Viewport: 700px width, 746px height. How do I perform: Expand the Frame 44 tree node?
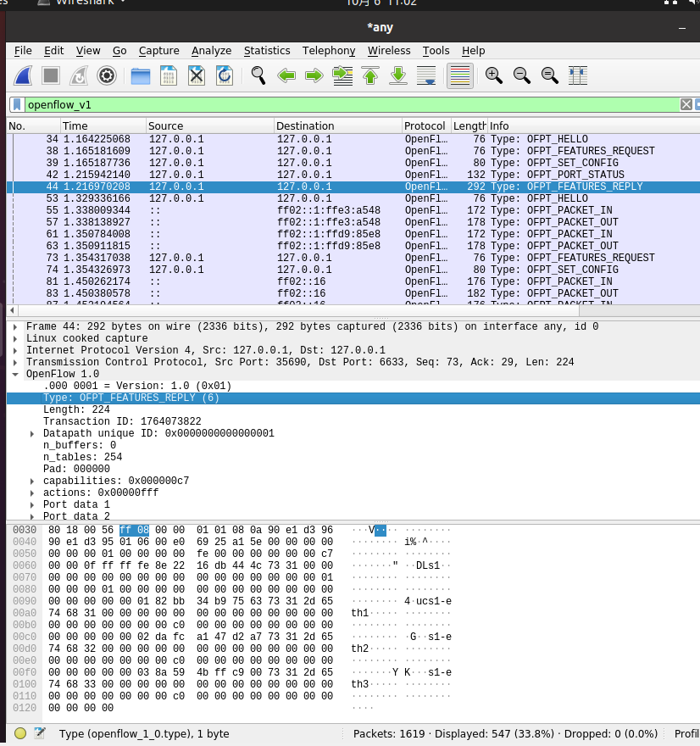click(15, 327)
